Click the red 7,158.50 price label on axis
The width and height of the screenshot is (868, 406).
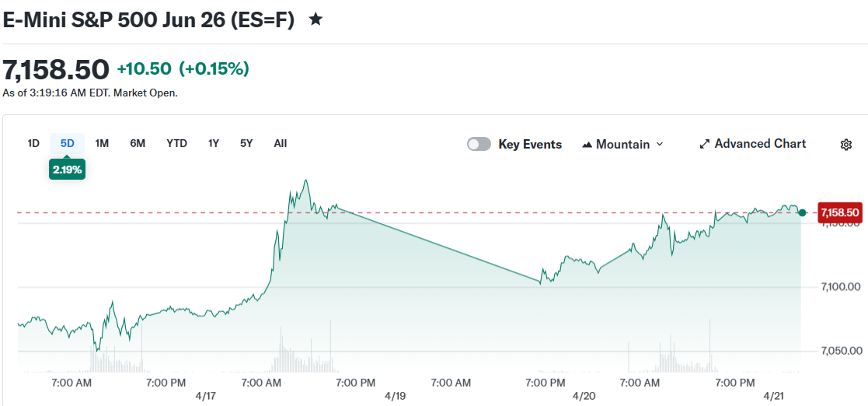(x=840, y=212)
